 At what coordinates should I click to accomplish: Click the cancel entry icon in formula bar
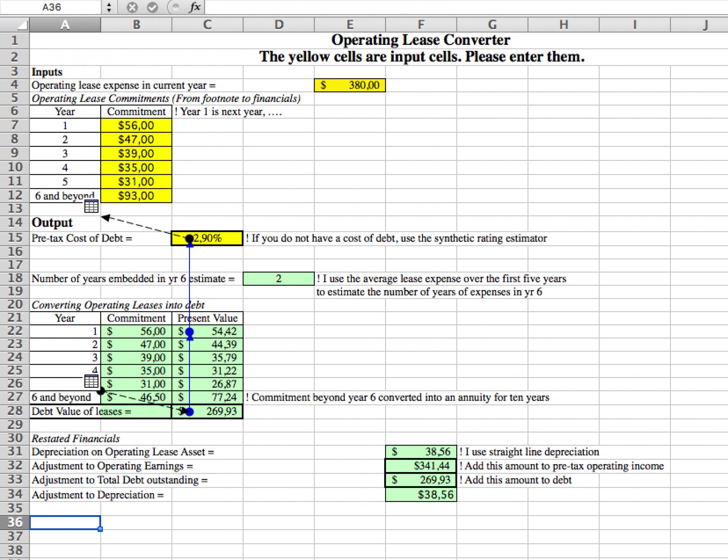click(x=132, y=7)
